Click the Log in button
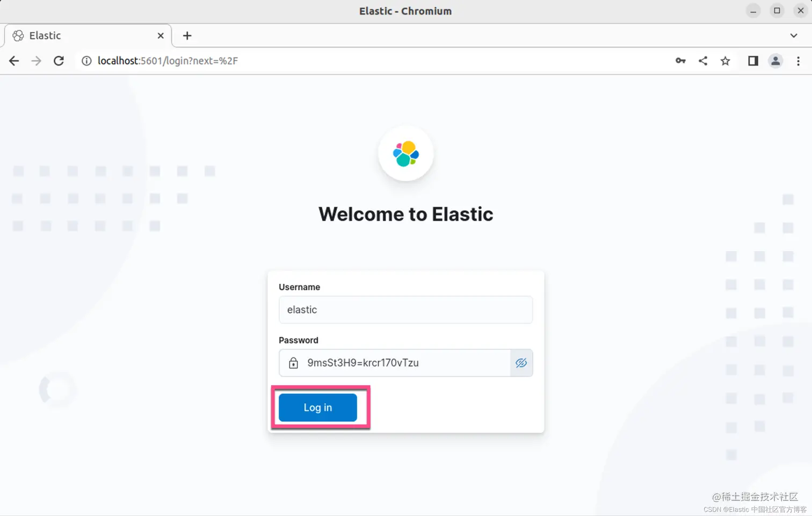 (317, 407)
